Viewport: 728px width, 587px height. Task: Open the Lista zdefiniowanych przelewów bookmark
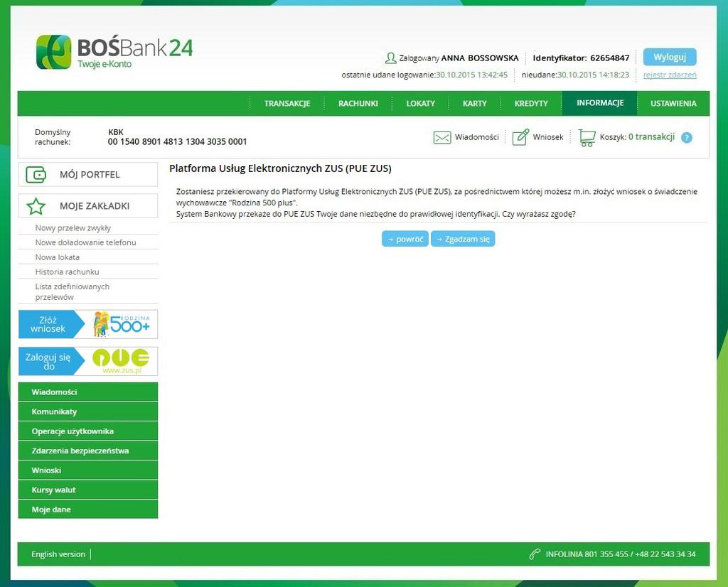click(x=73, y=291)
